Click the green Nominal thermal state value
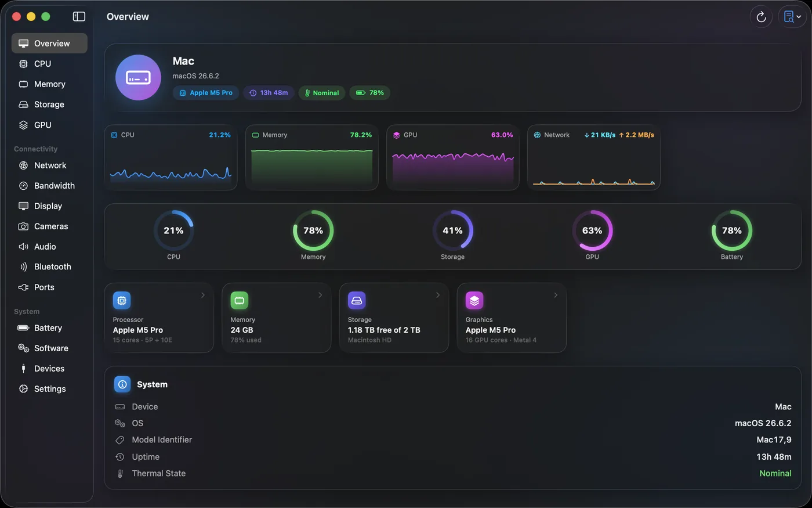 pos(775,474)
